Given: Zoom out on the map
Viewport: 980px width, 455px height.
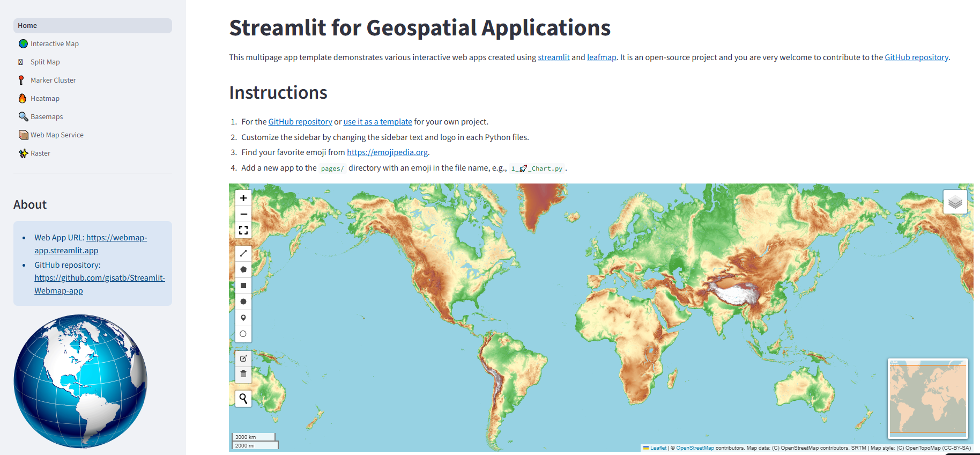Looking at the screenshot, I should 243,214.
